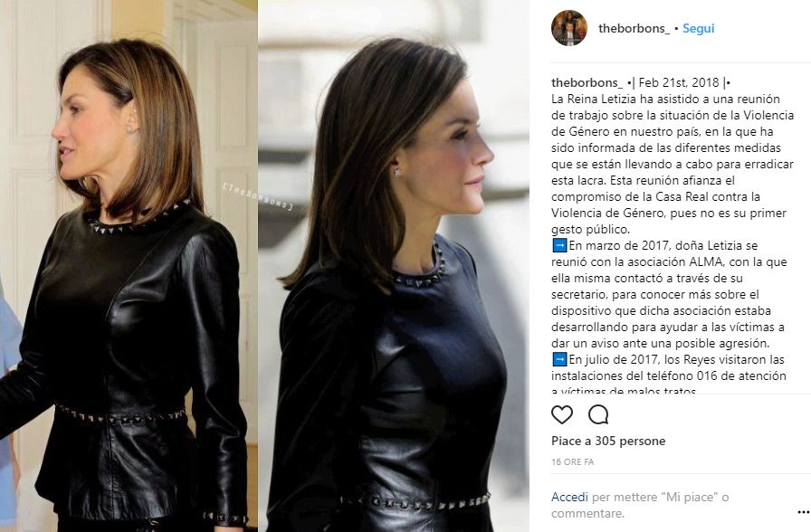This screenshot has height=532, width=811.
Task: Follow the account with Segui
Action: [698, 28]
